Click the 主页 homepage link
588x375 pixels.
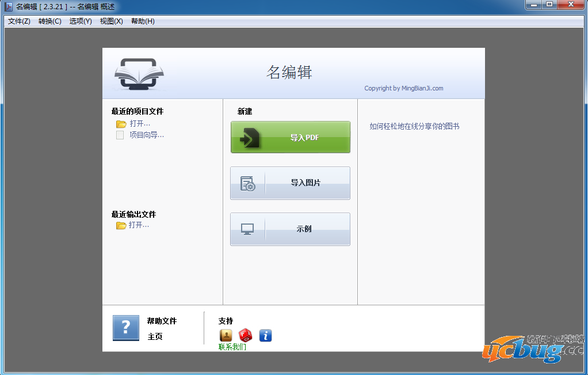pos(155,336)
